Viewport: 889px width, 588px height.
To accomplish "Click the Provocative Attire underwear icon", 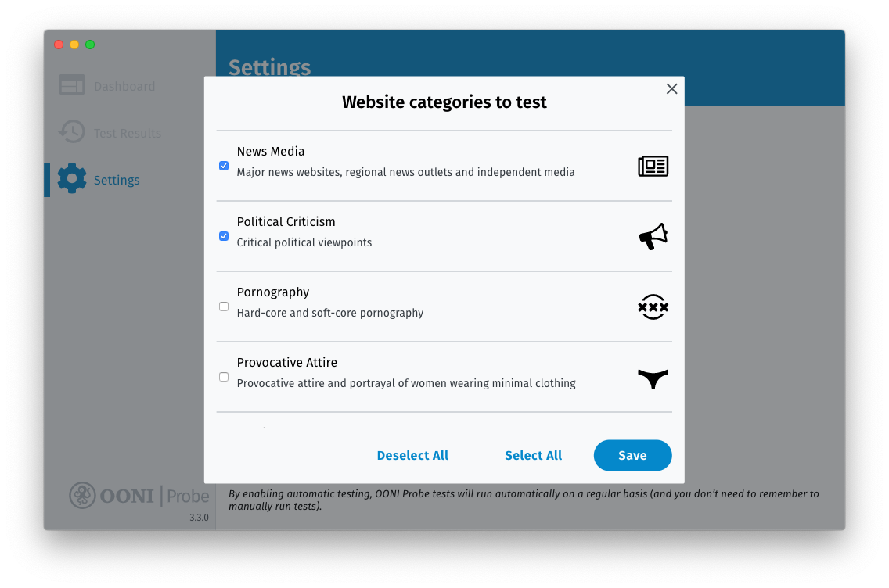I will click(653, 378).
